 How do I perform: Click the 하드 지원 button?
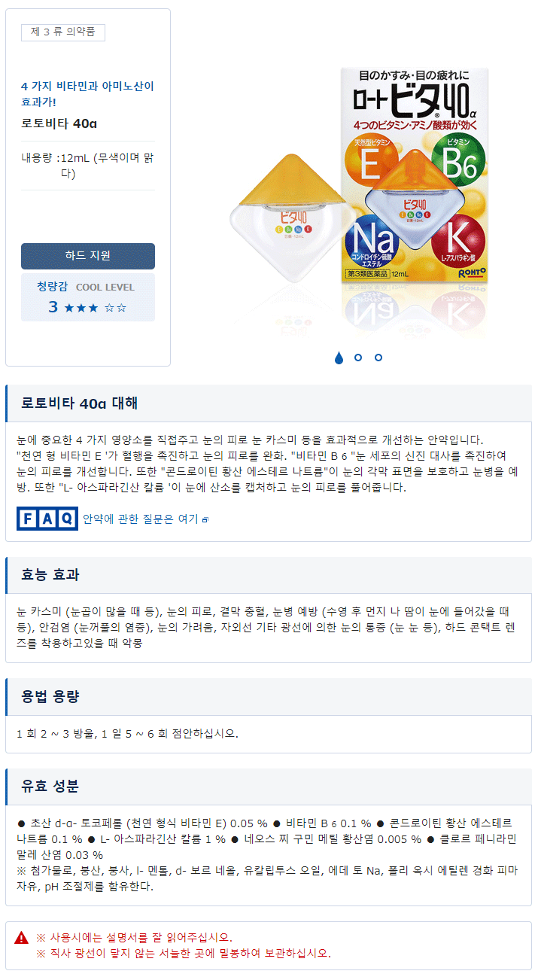click(88, 256)
